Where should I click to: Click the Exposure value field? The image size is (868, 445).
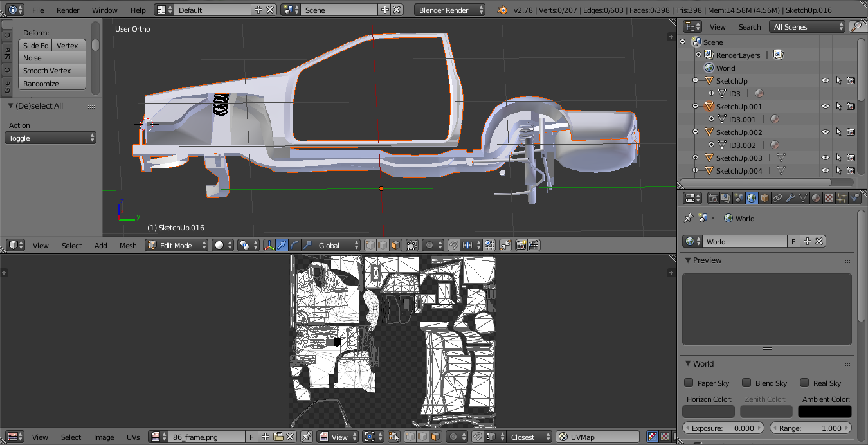[x=724, y=428]
